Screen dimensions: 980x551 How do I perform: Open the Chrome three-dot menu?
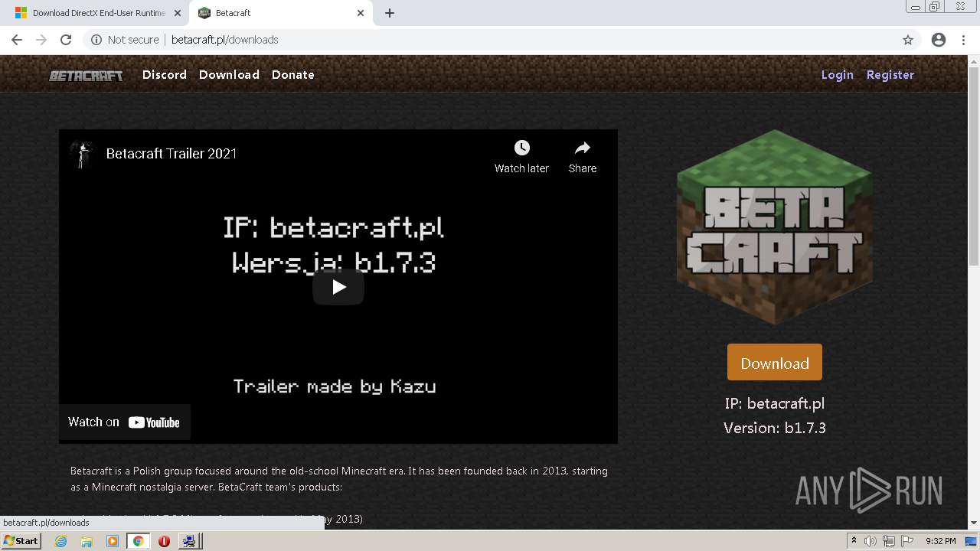pos(963,40)
